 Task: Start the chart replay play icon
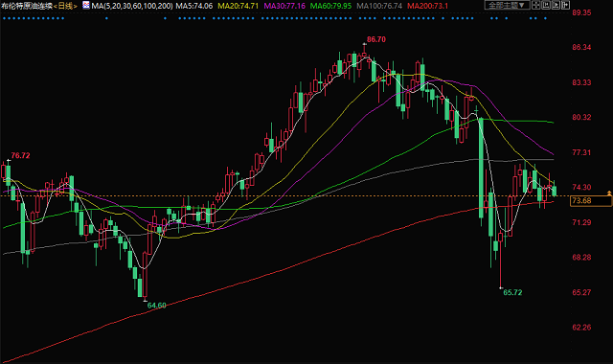click(556, 5)
